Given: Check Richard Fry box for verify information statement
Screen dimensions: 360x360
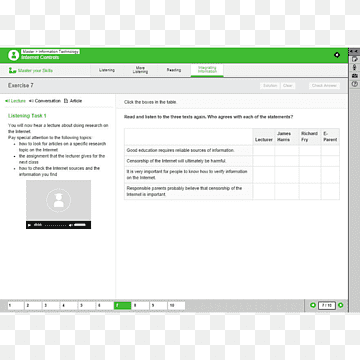Looking at the screenshot, I should pos(310,175).
